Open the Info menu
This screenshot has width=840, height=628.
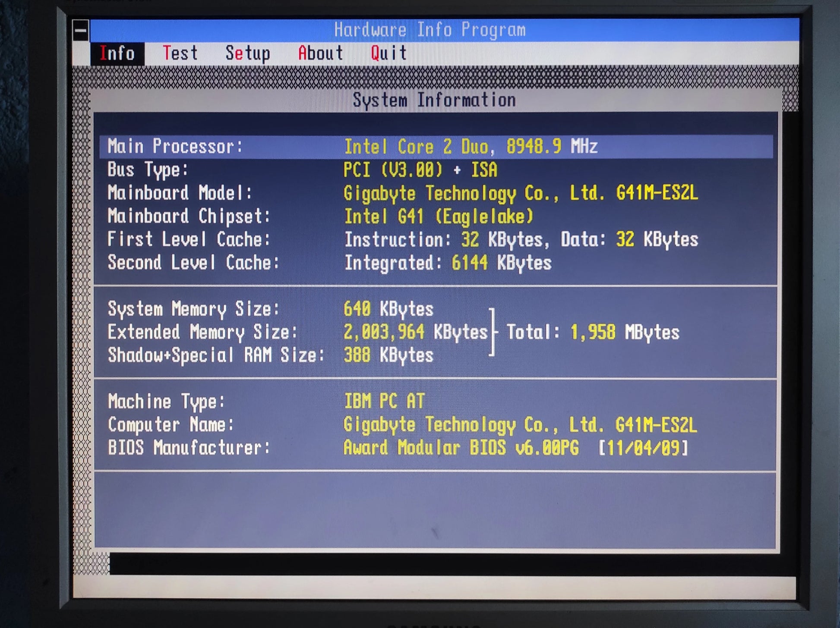[x=117, y=53]
